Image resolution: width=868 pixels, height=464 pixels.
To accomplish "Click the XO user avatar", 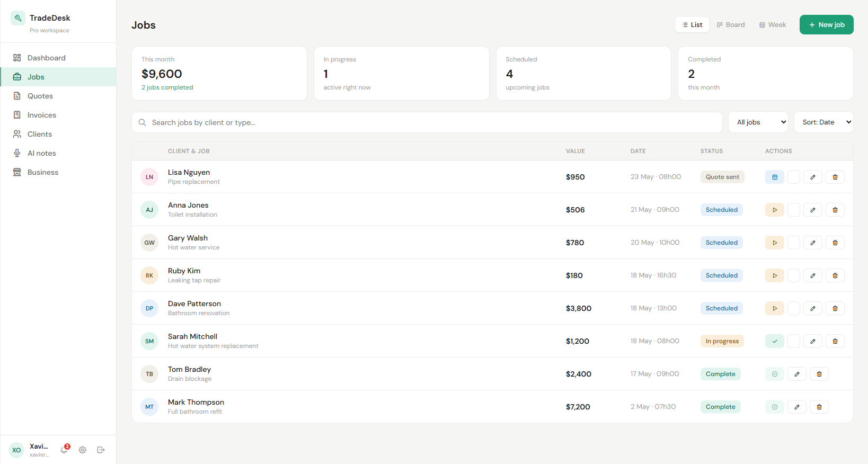I will [x=16, y=450].
